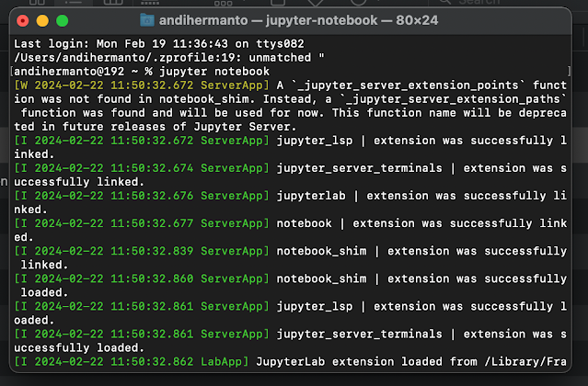Click the 'uccessfully loaded.' wrapped line

tap(79, 347)
